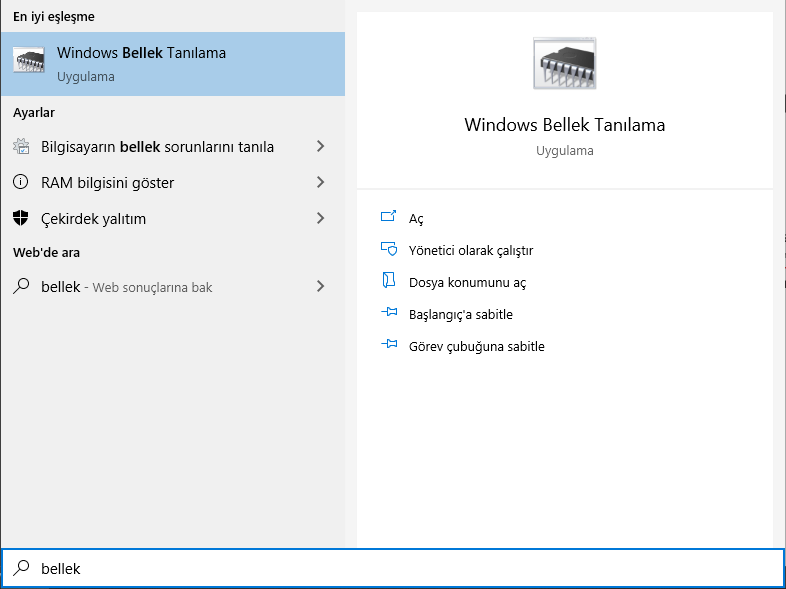786x589 pixels.
Task: Click Aç action in preview pane
Action: 416,219
